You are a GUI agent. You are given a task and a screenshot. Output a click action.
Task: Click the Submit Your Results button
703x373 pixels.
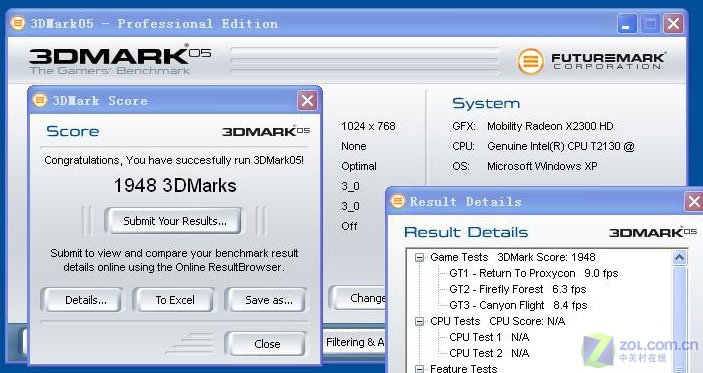pyautogui.click(x=174, y=221)
